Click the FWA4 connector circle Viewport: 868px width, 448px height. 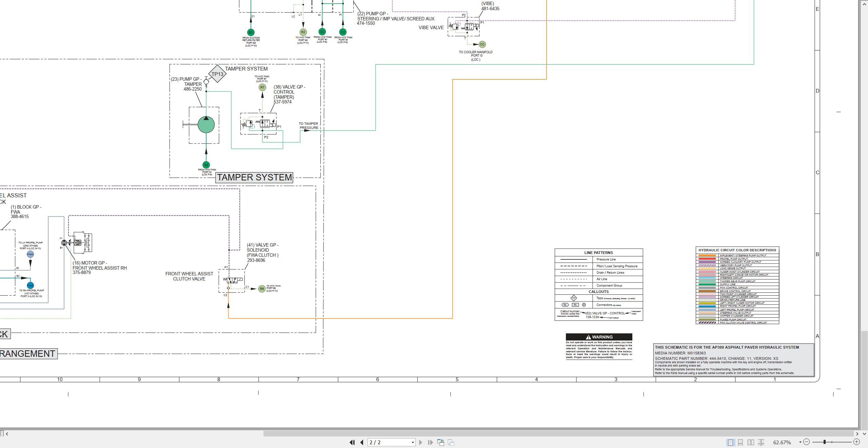pyautogui.click(x=30, y=286)
